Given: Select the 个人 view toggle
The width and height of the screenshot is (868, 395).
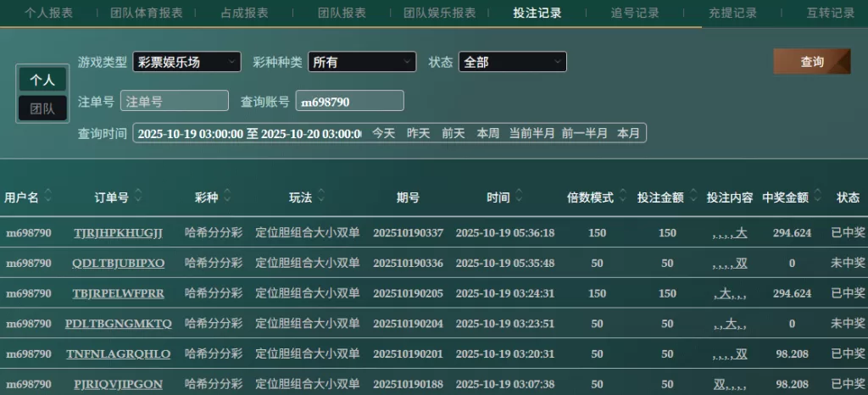Looking at the screenshot, I should click(x=42, y=80).
